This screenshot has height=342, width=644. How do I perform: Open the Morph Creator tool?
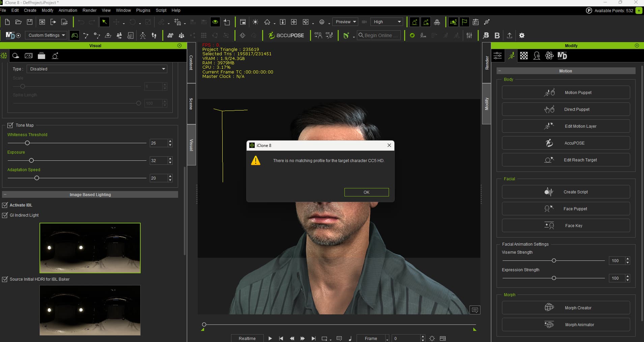566,308
